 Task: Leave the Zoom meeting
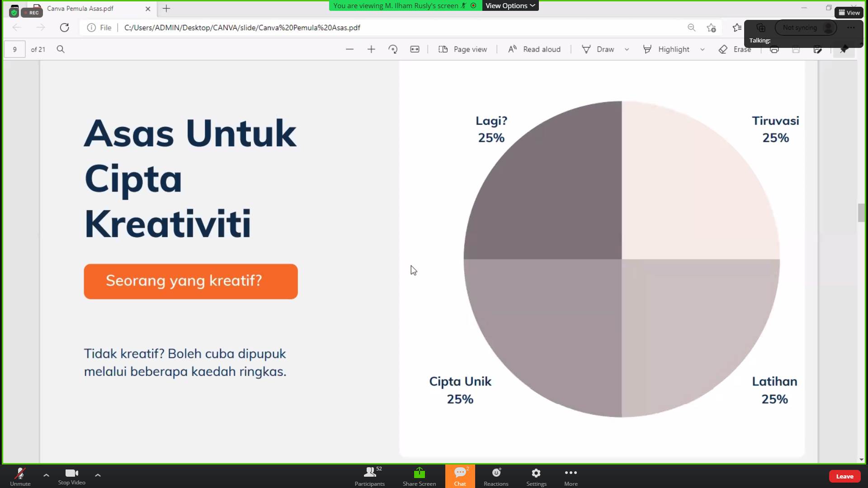coord(844,476)
